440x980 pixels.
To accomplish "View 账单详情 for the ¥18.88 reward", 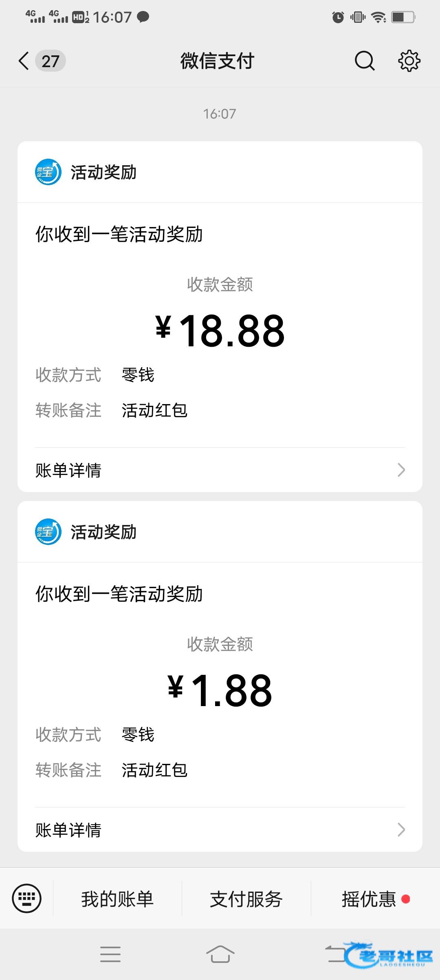I will 68,470.
